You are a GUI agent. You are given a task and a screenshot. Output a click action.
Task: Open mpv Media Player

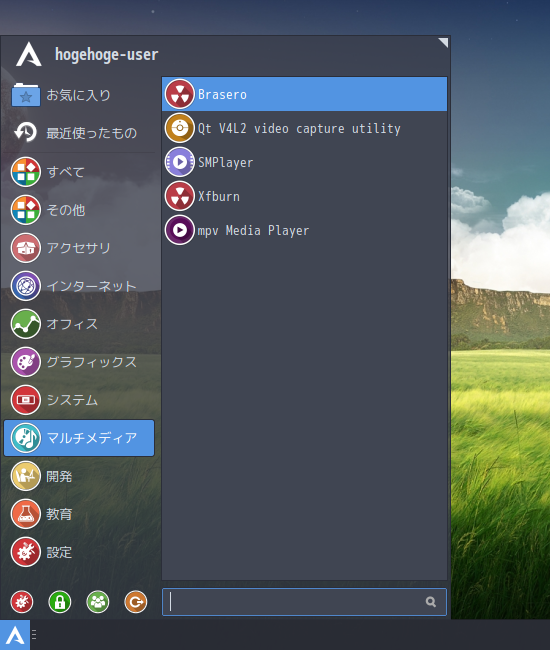pyautogui.click(x=304, y=230)
